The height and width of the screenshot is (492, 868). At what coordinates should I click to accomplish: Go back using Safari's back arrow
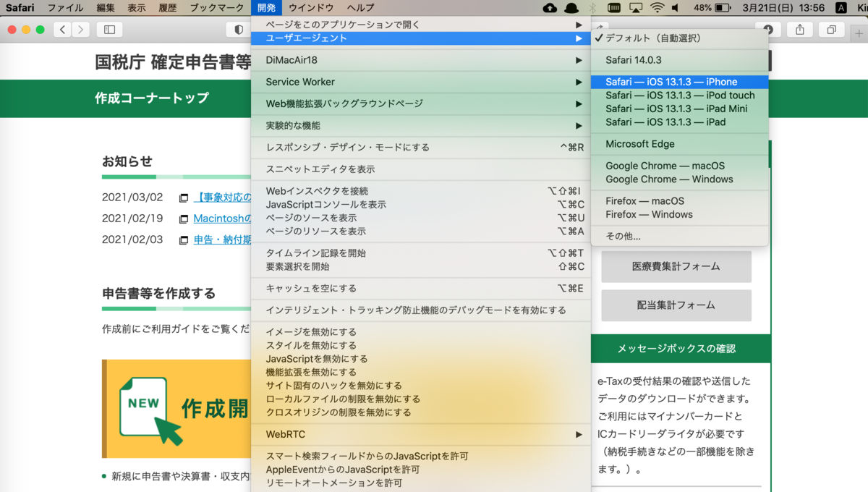[63, 30]
